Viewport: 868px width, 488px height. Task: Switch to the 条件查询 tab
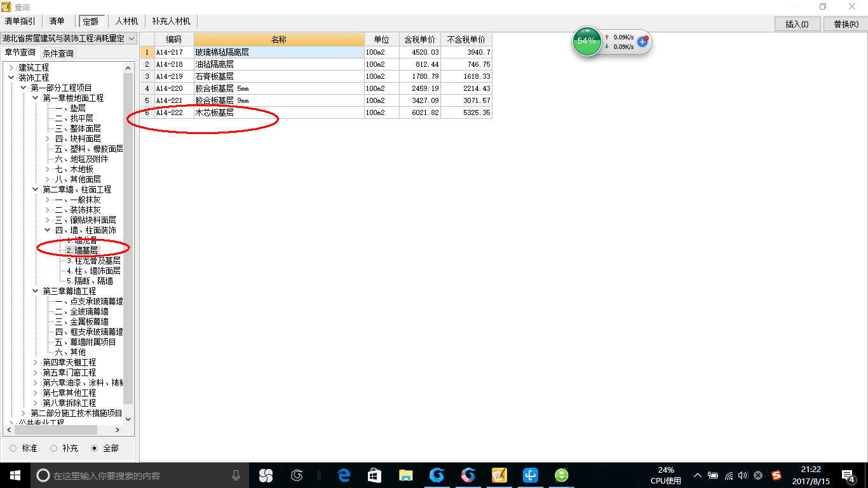click(x=58, y=53)
